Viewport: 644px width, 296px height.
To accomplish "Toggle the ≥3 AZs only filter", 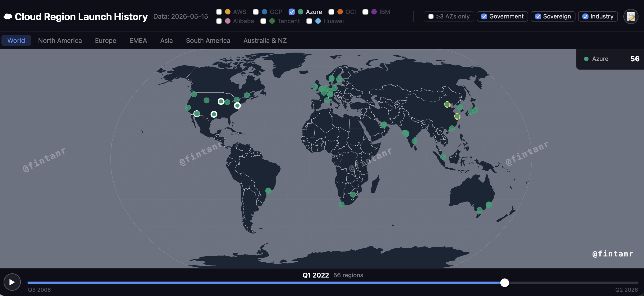I will pyautogui.click(x=449, y=17).
